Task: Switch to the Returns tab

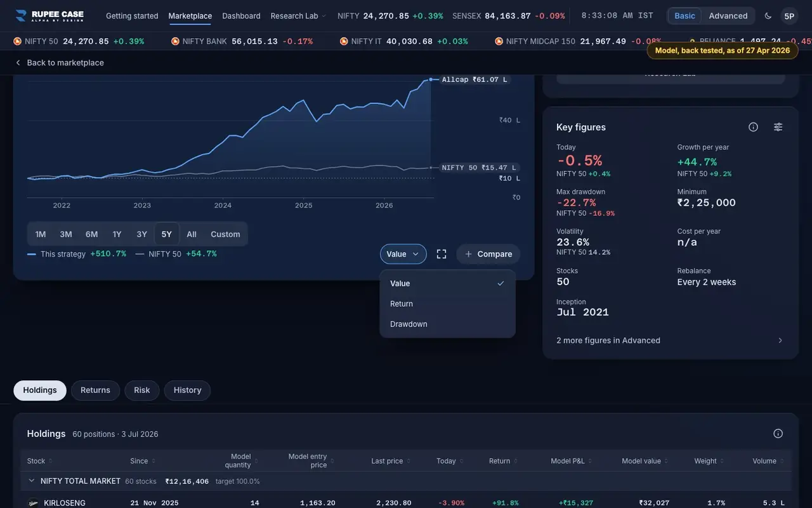Action: click(x=95, y=391)
